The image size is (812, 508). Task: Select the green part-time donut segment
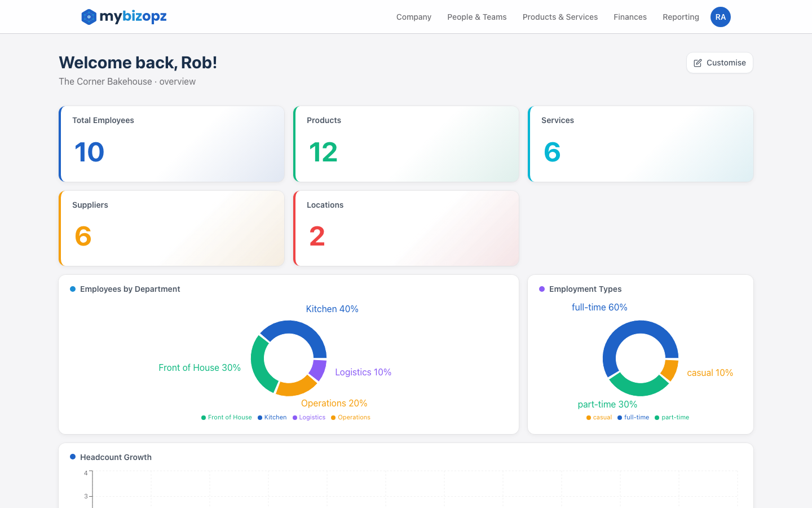tap(637, 388)
